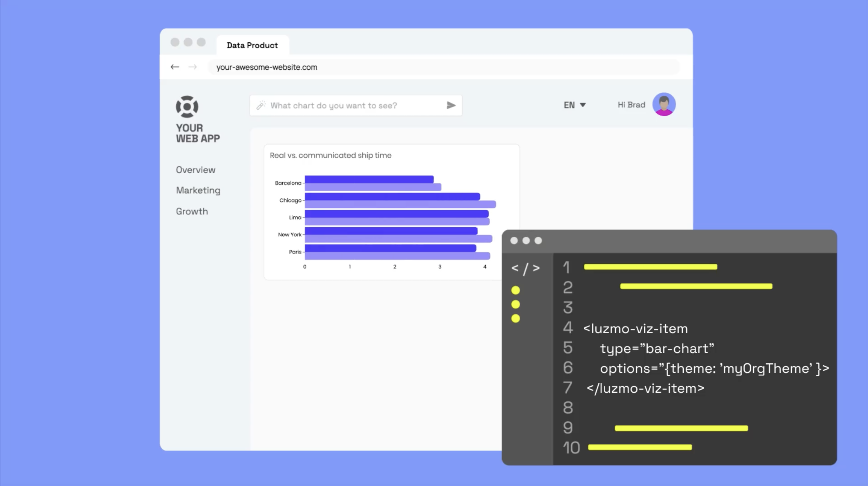
Task: Click the code brackets icon in editor
Action: pos(526,268)
